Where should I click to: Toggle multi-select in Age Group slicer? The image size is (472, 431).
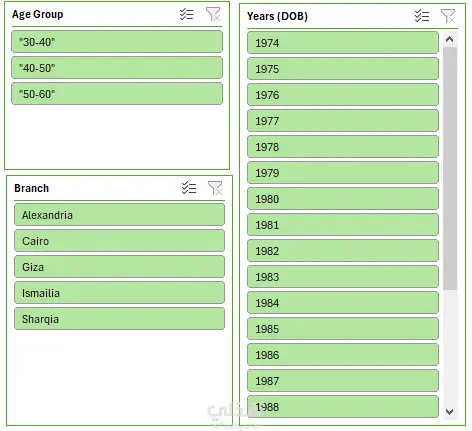tap(186, 14)
